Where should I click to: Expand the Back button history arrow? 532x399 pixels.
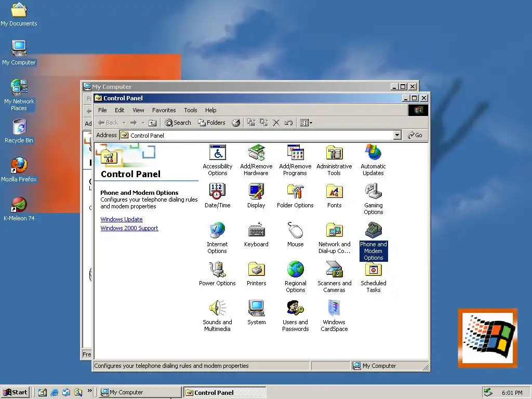click(x=124, y=123)
